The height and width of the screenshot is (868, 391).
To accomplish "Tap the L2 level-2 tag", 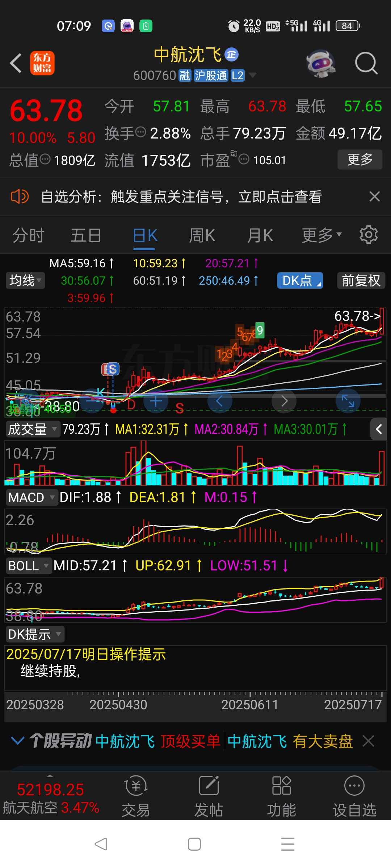I will click(x=237, y=75).
